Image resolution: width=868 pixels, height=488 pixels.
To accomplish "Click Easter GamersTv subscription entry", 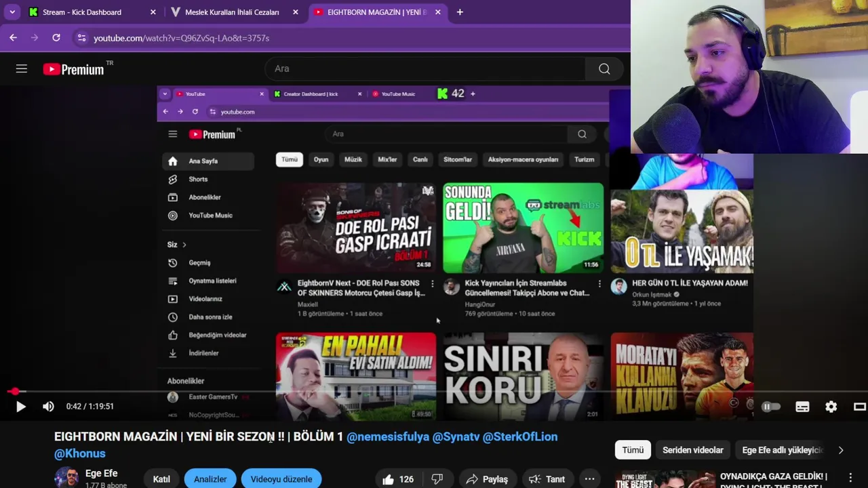I will click(209, 397).
